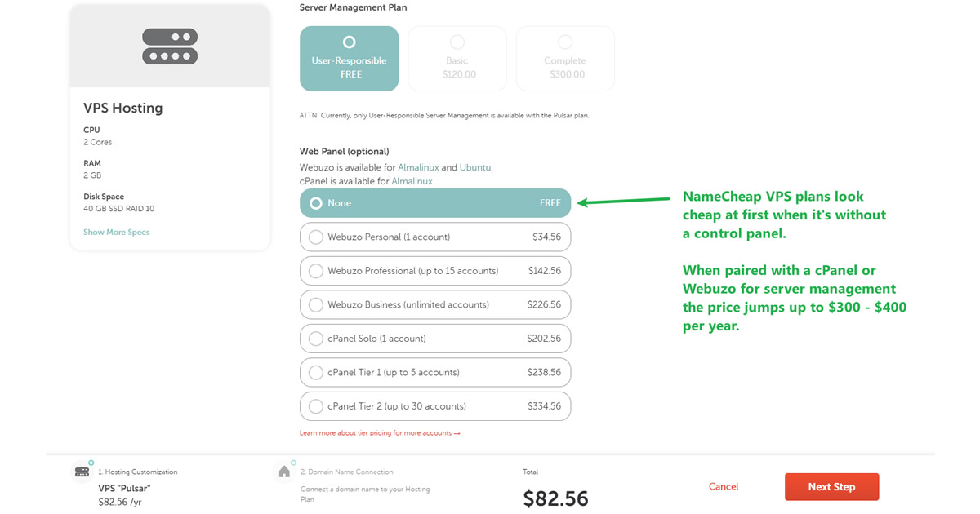980x514 pixels.
Task: Select the User-Responsible FREE management plan
Action: (x=349, y=58)
